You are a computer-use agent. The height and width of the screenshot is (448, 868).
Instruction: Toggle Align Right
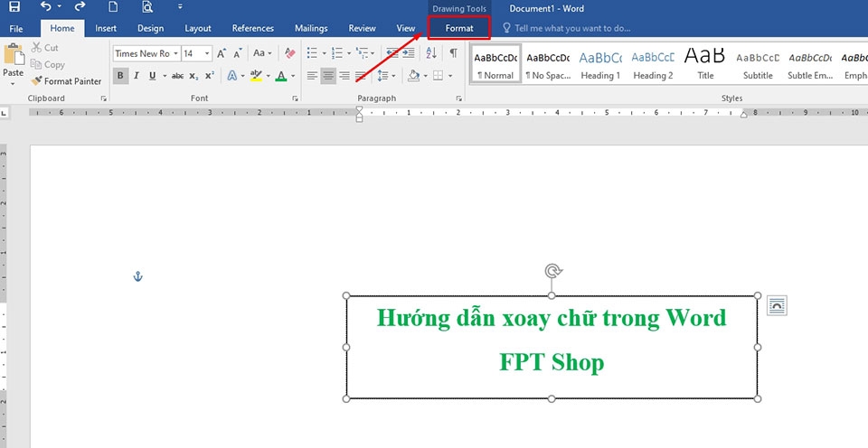tap(344, 76)
